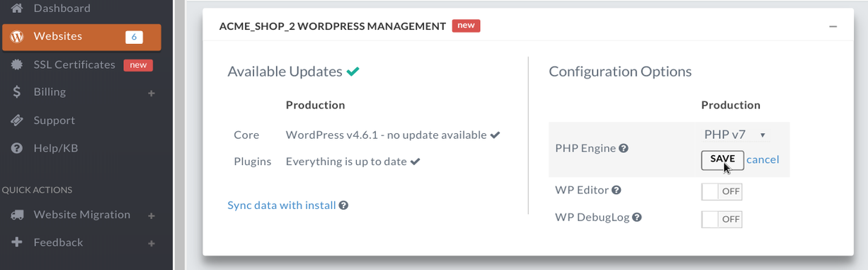
Task: Click Sync data with install link
Action: point(282,206)
